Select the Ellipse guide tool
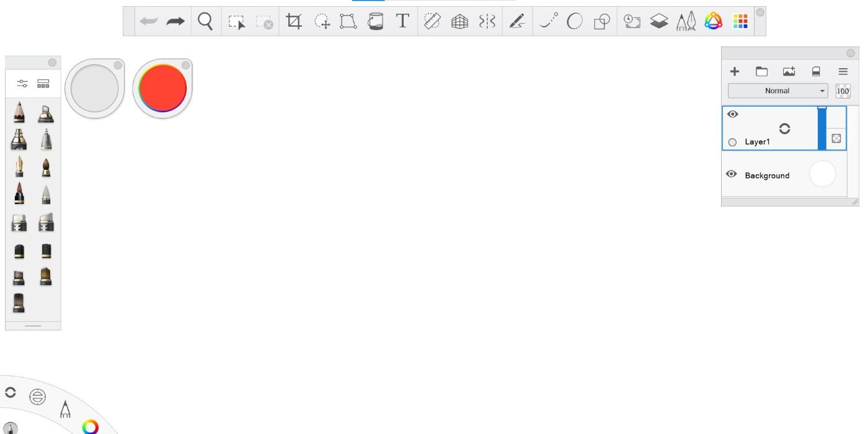This screenshot has width=868, height=434. click(573, 20)
